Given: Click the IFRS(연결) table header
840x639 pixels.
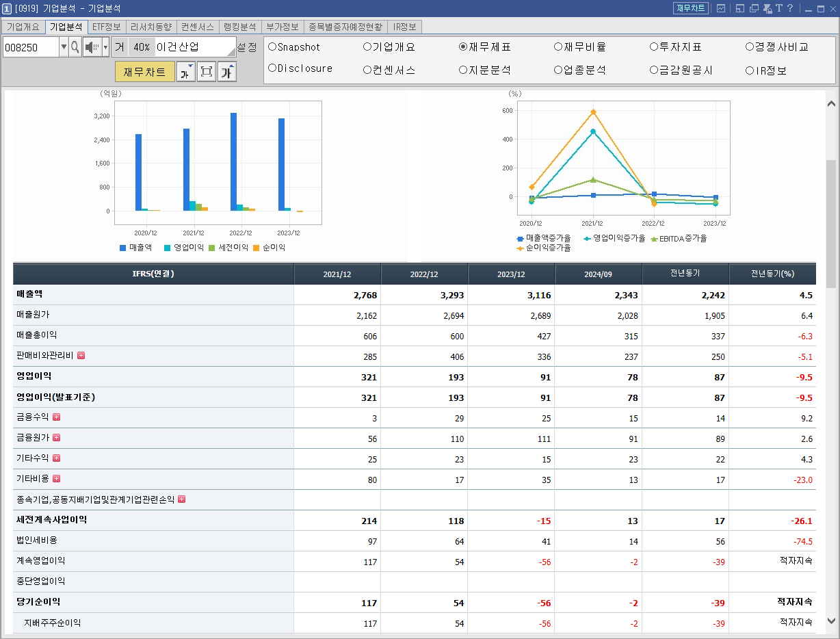Looking at the screenshot, I should pos(153,274).
